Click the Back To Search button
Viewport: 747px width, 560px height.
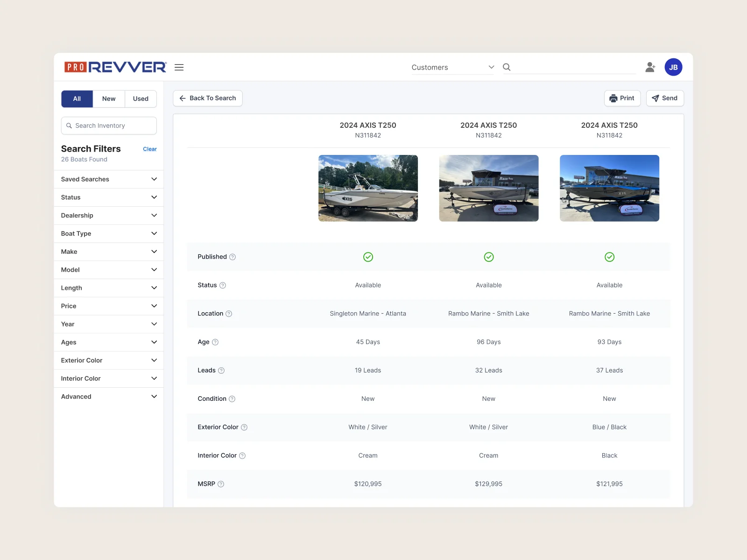click(208, 98)
